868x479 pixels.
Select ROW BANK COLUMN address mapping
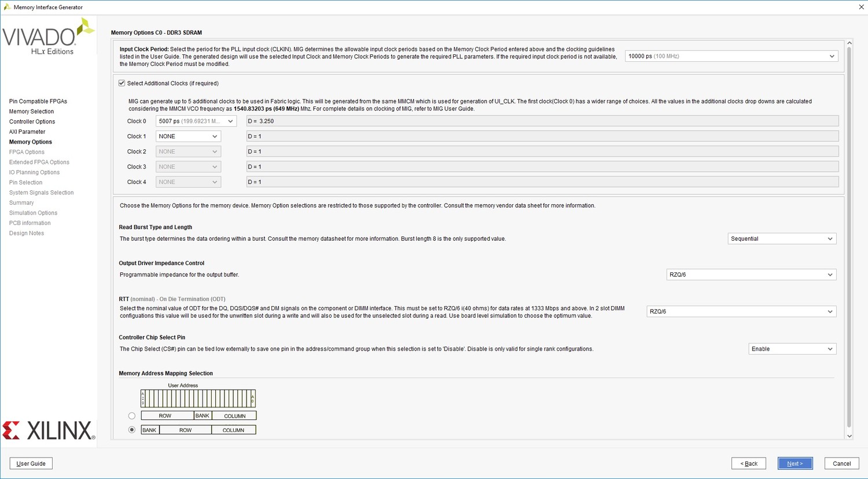coord(132,416)
